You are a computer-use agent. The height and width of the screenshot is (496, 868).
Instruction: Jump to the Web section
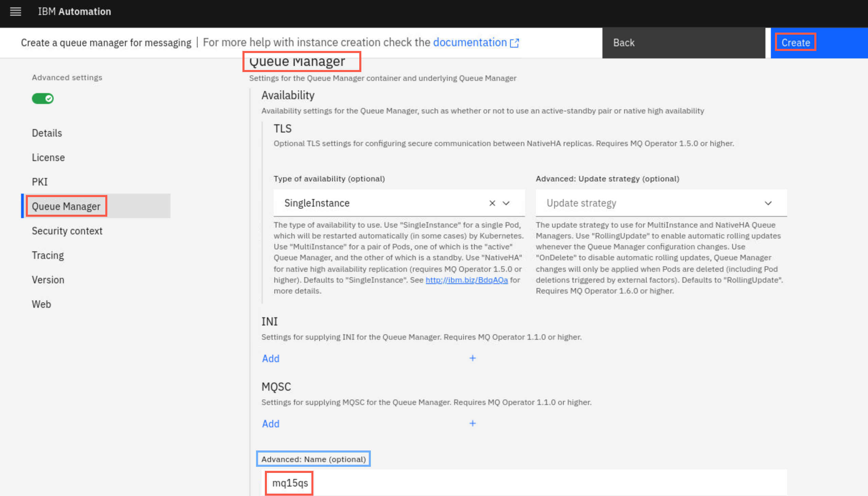pyautogui.click(x=41, y=304)
